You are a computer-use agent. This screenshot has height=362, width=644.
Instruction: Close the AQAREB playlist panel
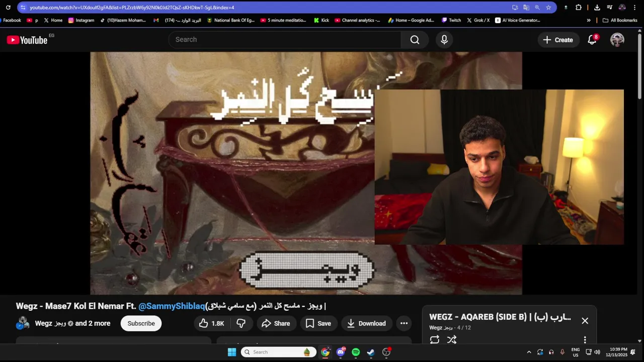coord(585,320)
